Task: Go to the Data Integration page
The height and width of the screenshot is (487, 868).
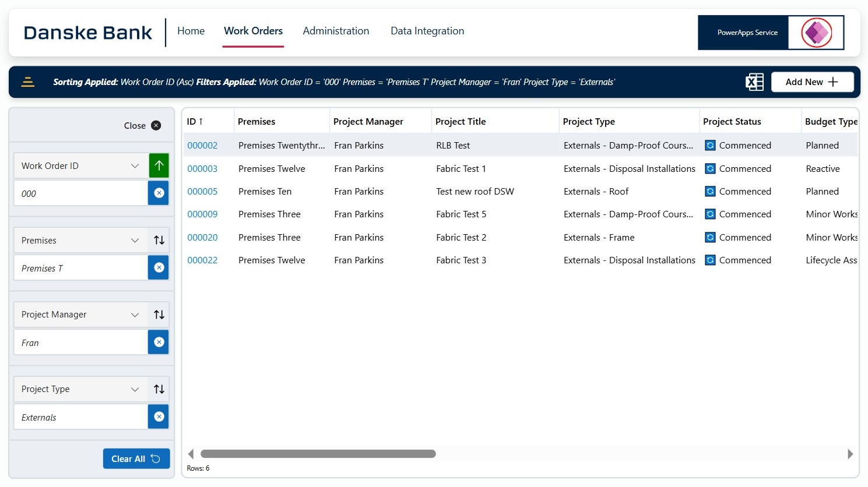Action: point(427,31)
